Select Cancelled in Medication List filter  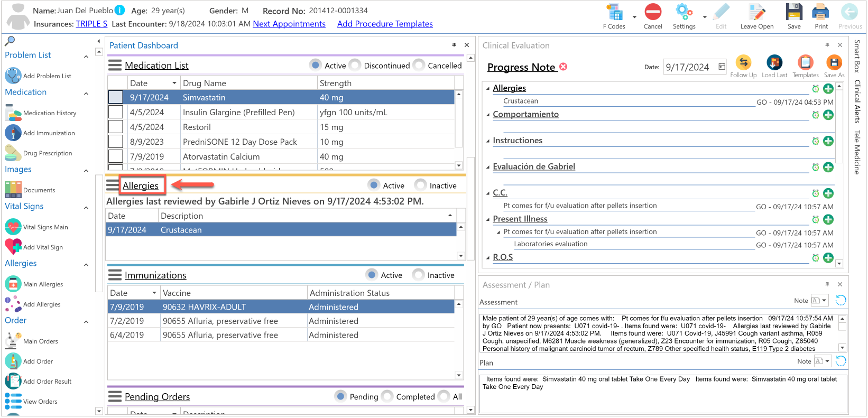pyautogui.click(x=419, y=65)
